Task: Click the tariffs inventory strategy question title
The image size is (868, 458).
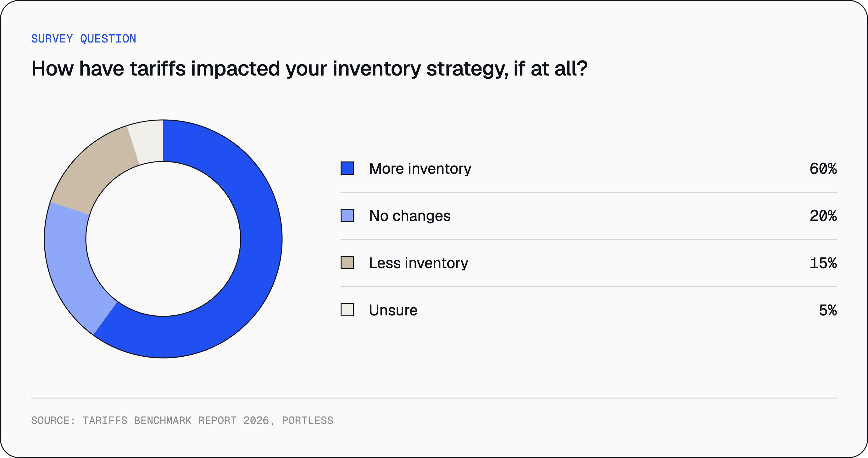Action: (x=309, y=69)
